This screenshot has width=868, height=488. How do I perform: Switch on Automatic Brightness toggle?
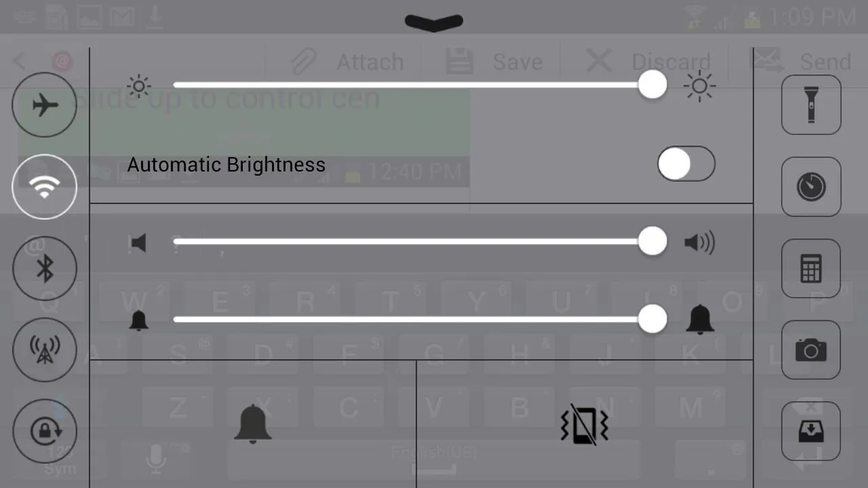pos(686,164)
